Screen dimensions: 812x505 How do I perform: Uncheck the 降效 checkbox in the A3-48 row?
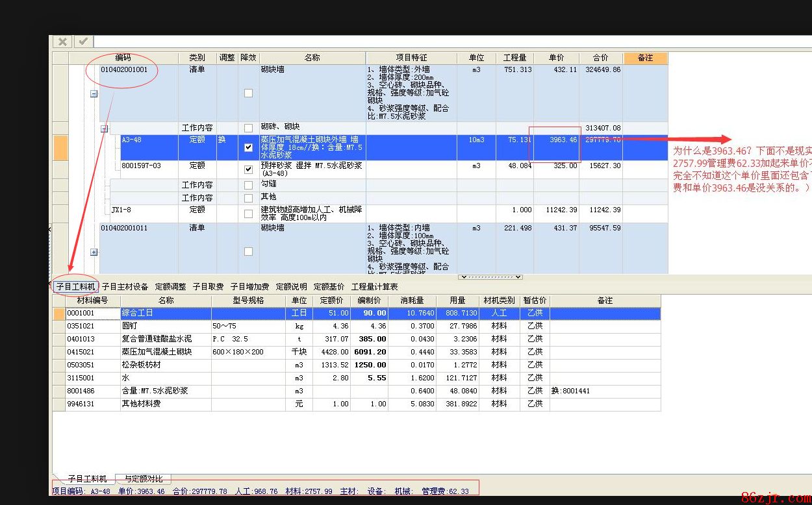coord(248,147)
